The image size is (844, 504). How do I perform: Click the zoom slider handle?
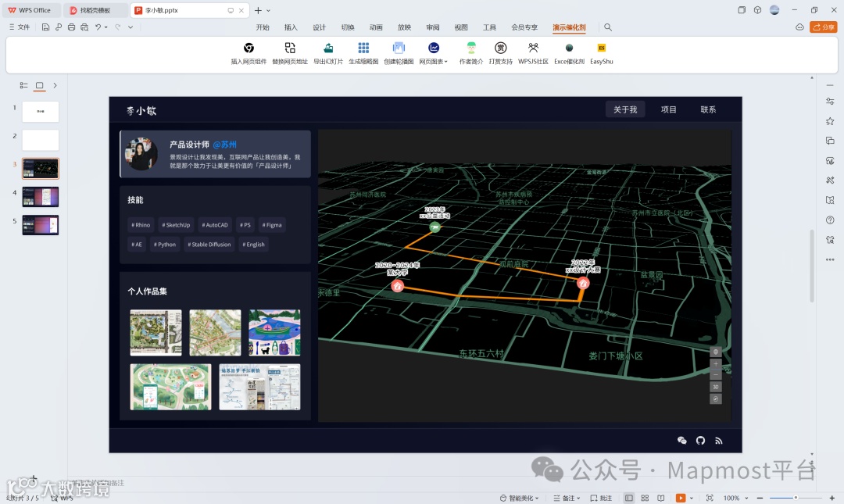(796, 498)
